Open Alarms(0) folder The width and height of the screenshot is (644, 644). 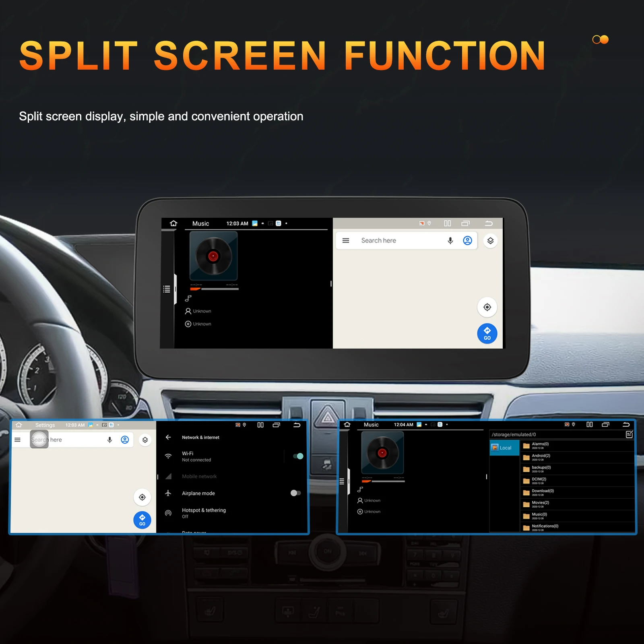coord(578,446)
